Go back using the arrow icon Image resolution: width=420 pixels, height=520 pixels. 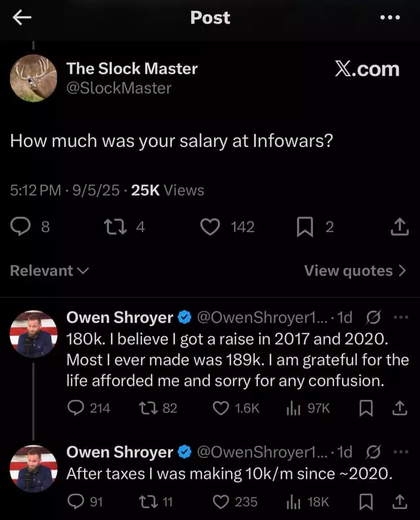22,18
